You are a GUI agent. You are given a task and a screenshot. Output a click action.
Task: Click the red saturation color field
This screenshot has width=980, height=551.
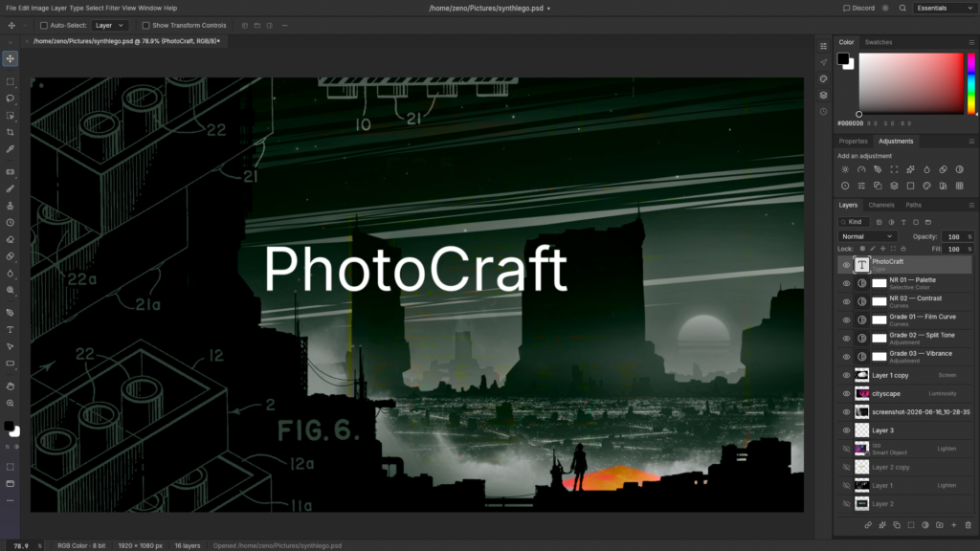tap(911, 83)
